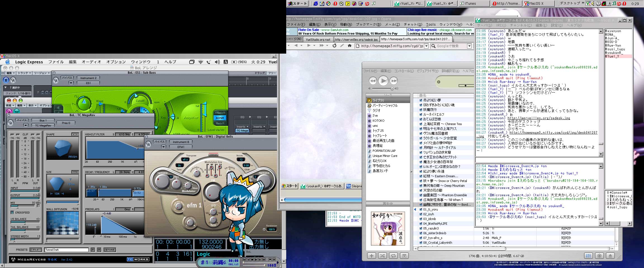Open the dropdown arrow under TC MegaRev Bypass

(25, 125)
